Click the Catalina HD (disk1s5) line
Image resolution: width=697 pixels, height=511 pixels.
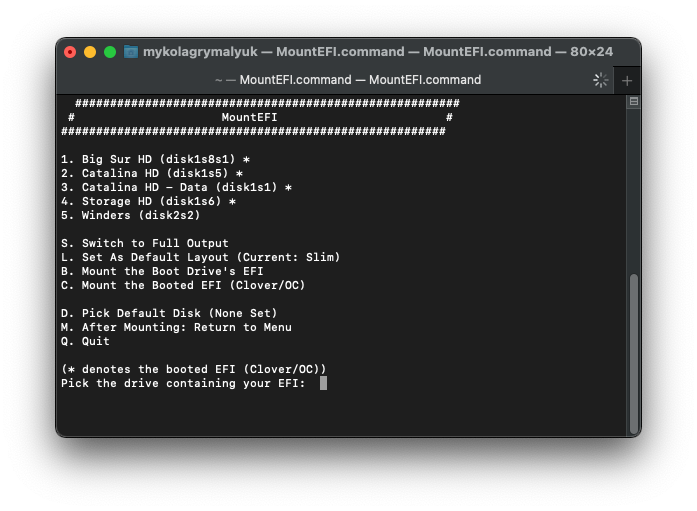tap(151, 173)
